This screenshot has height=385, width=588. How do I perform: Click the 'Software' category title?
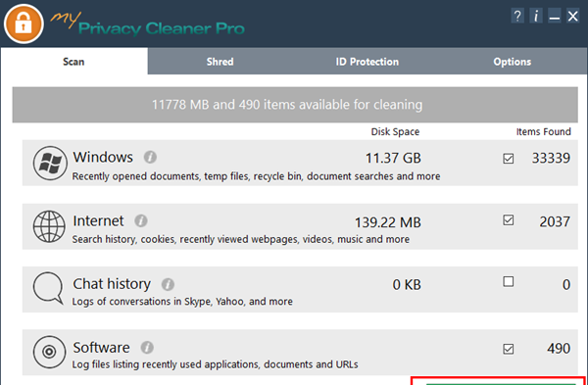click(101, 348)
